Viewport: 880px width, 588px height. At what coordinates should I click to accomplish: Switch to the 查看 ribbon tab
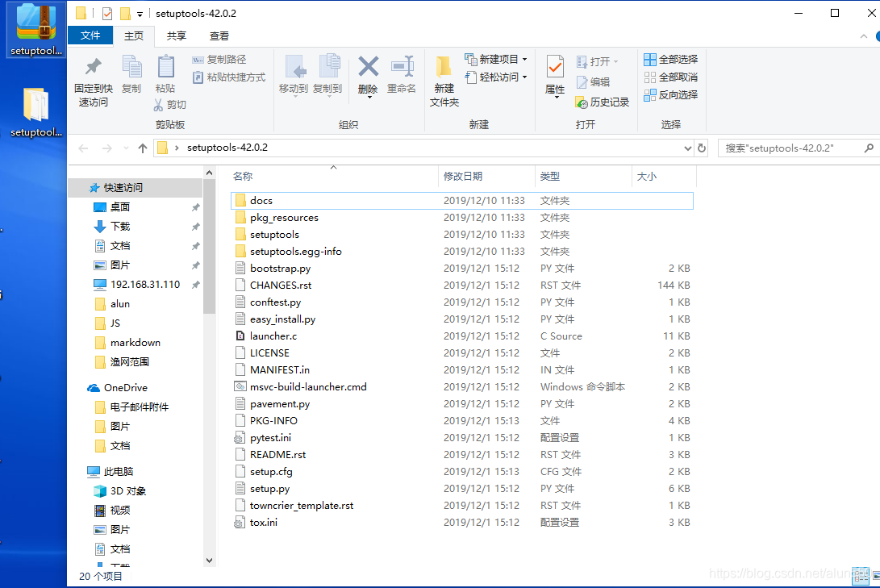coord(221,35)
